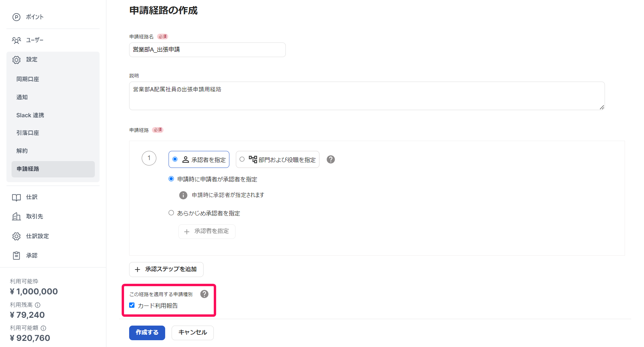Click 承認ステップを追加 button

click(x=166, y=270)
